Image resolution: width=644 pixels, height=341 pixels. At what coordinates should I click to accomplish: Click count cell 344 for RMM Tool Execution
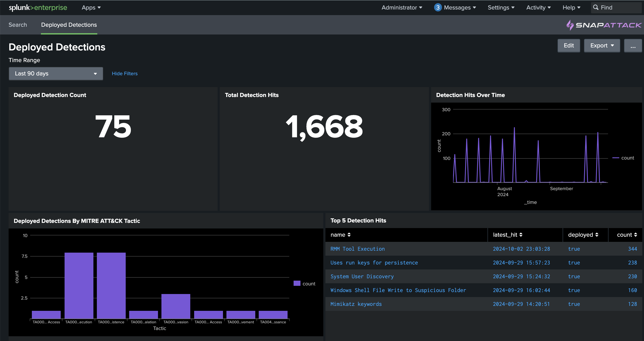(x=633, y=249)
